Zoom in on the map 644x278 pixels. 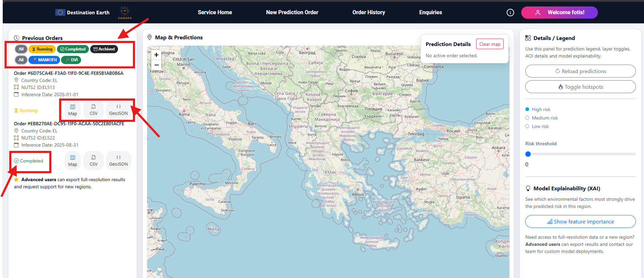[156, 55]
